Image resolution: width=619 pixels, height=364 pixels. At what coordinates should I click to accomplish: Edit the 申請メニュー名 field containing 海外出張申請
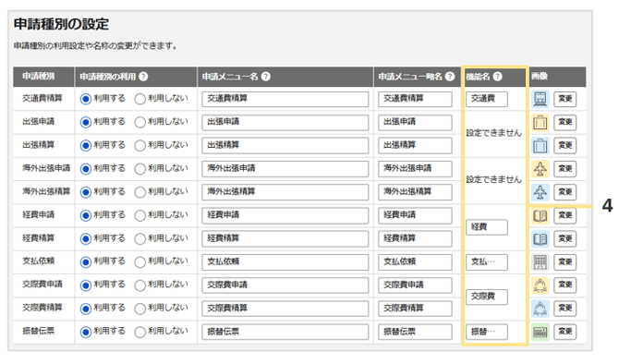click(x=285, y=169)
